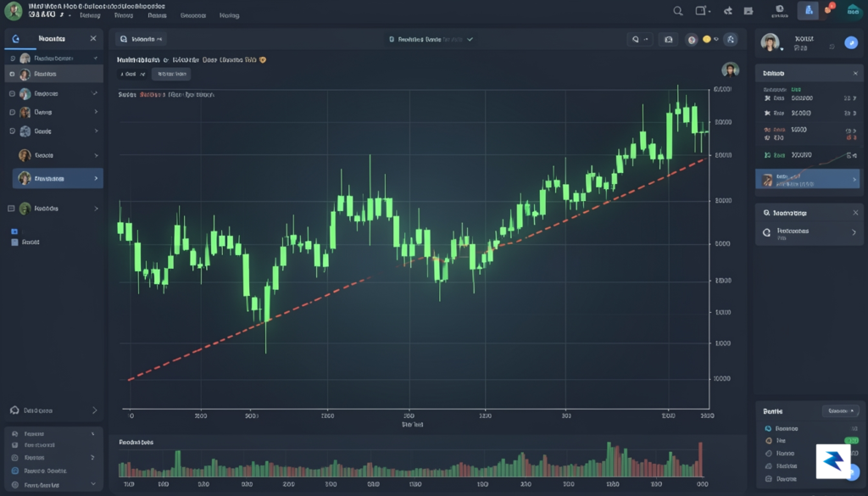Close the left sidebar panel with its X
This screenshot has height=496, width=868.
pyautogui.click(x=93, y=38)
